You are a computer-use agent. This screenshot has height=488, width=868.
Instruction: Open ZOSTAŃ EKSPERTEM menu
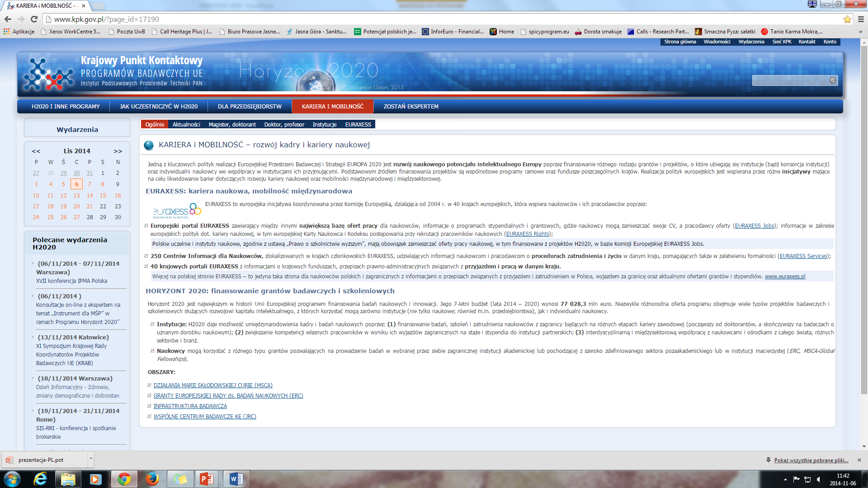click(411, 107)
